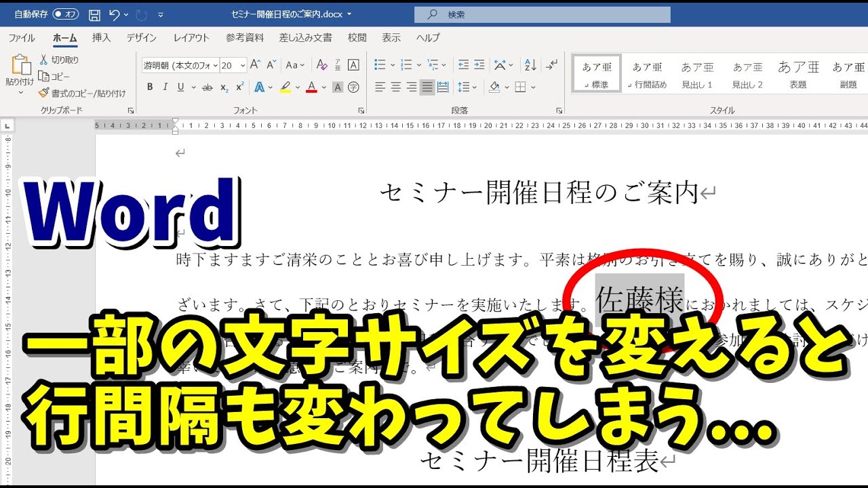
Task: Switch to the Insert (挿入) tab
Action: [x=102, y=38]
